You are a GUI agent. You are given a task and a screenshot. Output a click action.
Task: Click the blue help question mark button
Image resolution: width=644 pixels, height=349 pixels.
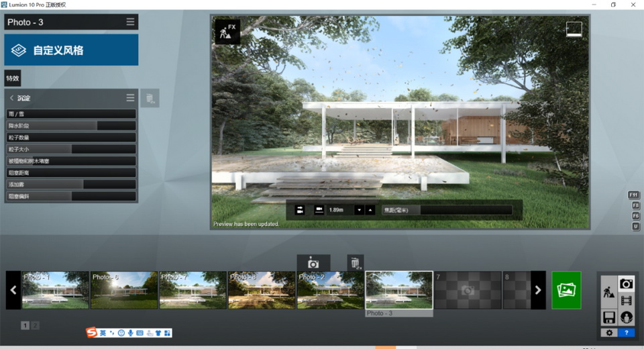pyautogui.click(x=626, y=333)
